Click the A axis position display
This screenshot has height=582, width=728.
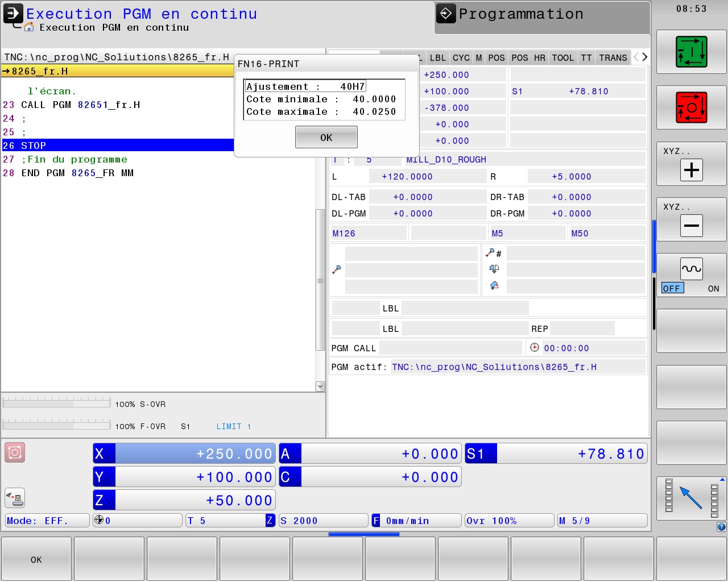coord(370,454)
